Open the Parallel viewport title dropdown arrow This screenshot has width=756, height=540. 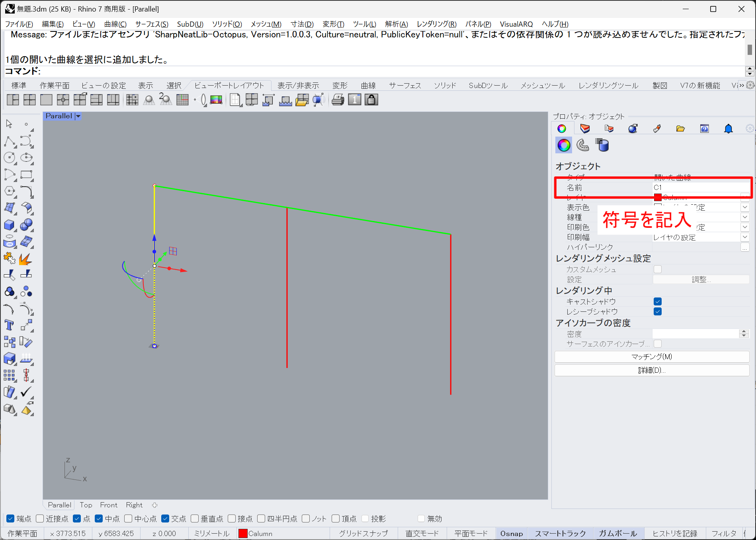(x=78, y=116)
